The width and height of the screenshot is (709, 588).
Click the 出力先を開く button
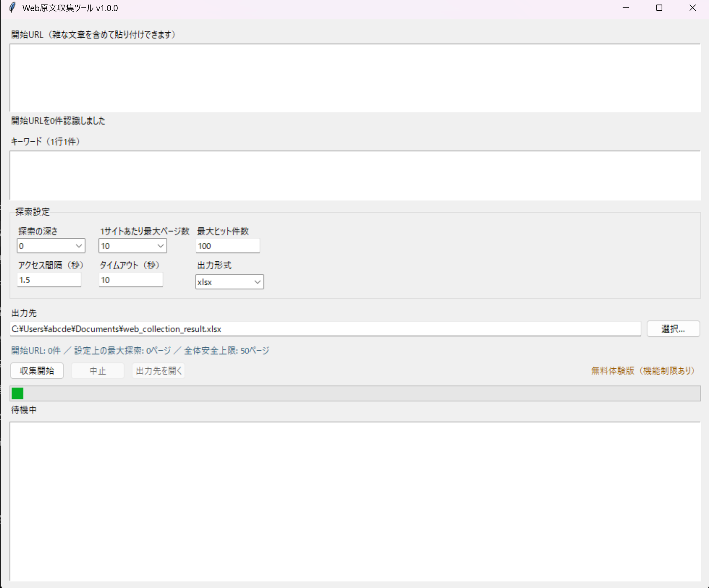[159, 370]
